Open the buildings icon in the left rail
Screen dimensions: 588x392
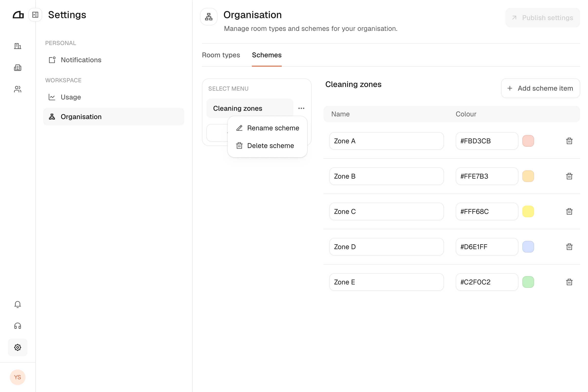tap(18, 46)
